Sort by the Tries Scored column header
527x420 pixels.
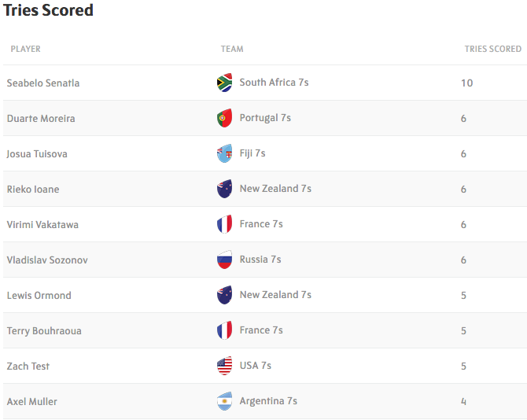point(493,49)
